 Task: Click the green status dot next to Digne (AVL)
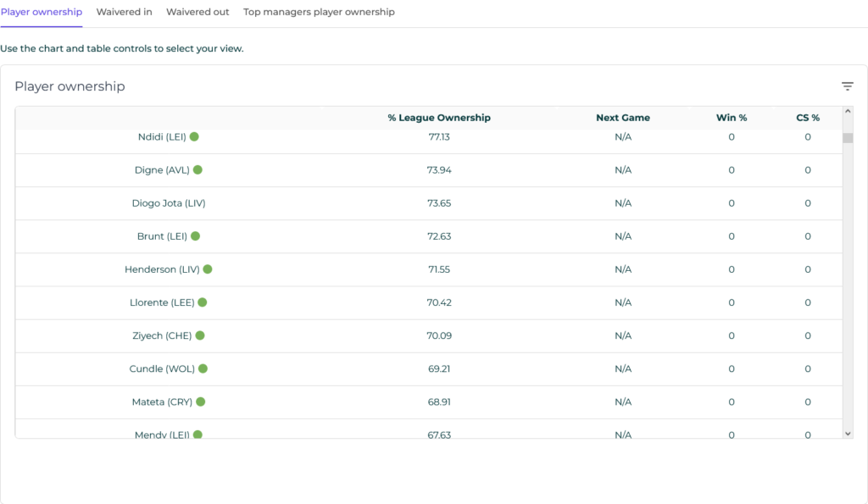198,170
